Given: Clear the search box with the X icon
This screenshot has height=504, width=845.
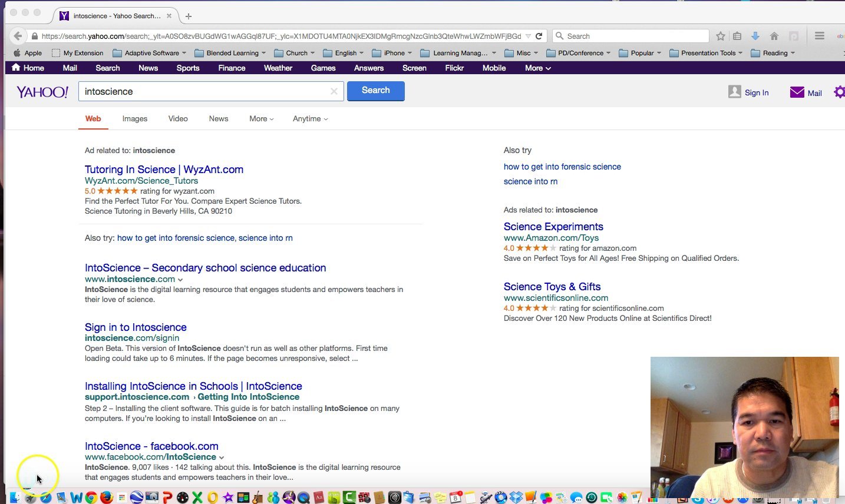Looking at the screenshot, I should pyautogui.click(x=334, y=91).
